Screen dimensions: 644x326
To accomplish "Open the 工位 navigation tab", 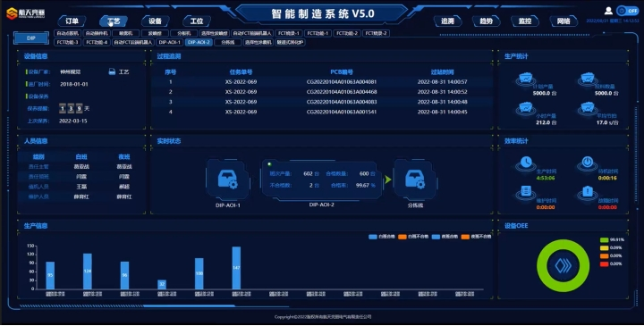I will [197, 21].
